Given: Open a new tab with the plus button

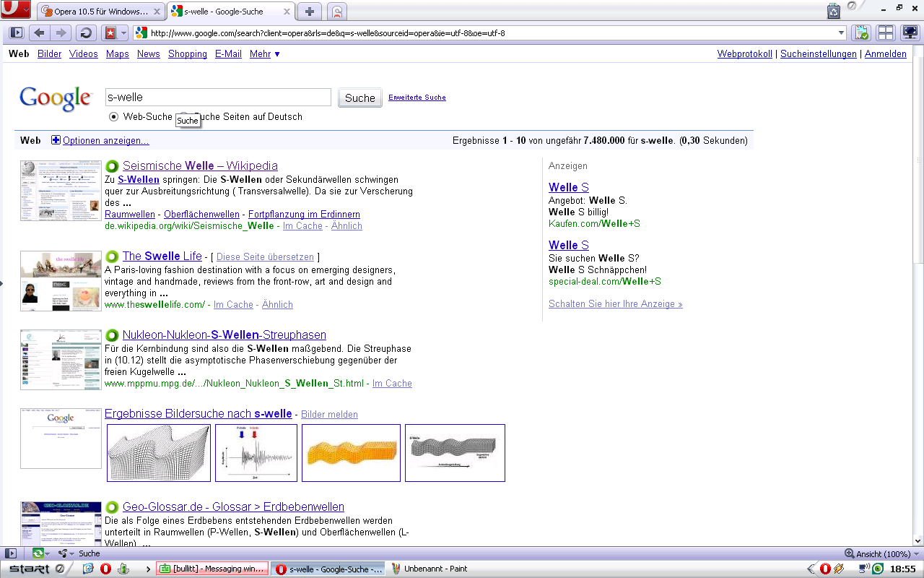Looking at the screenshot, I should [310, 11].
